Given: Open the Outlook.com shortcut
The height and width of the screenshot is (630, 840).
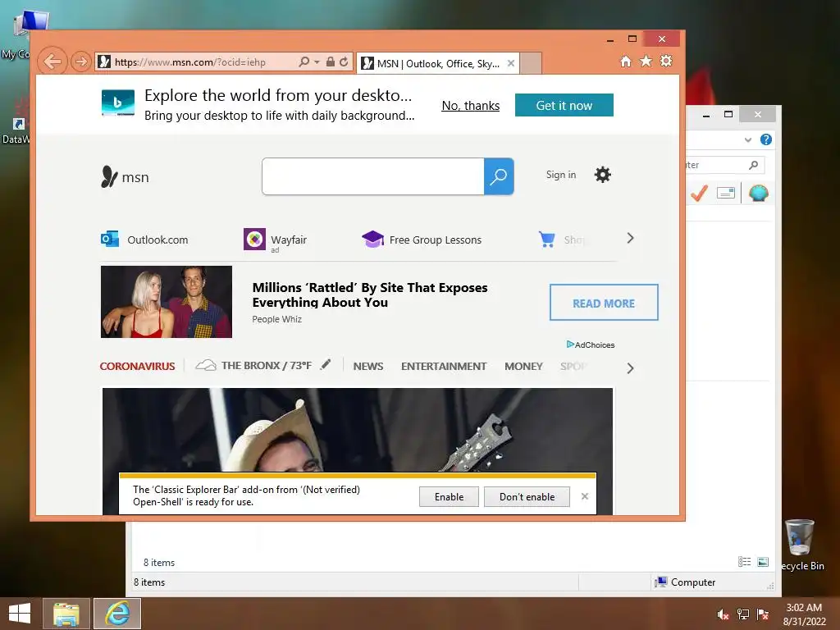Looking at the screenshot, I should [144, 240].
